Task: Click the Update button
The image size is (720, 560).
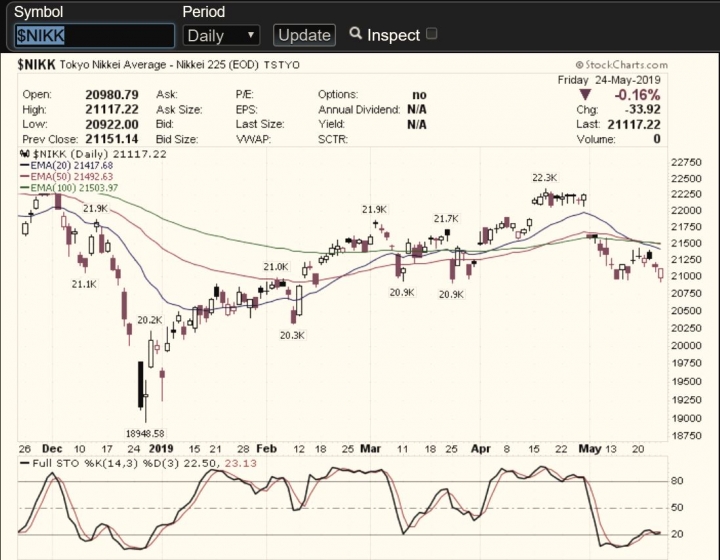Action: coord(304,35)
